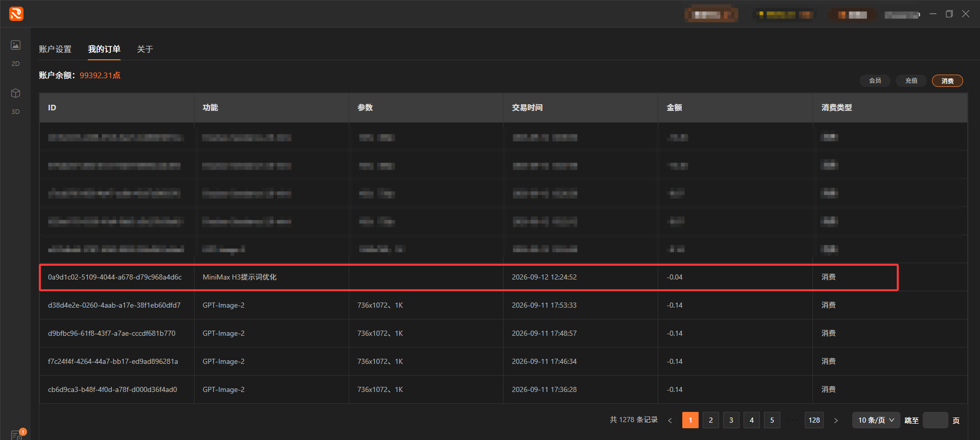Click the 共 1278 条记录 total count
This screenshot has width=980, height=440.
(x=634, y=420)
